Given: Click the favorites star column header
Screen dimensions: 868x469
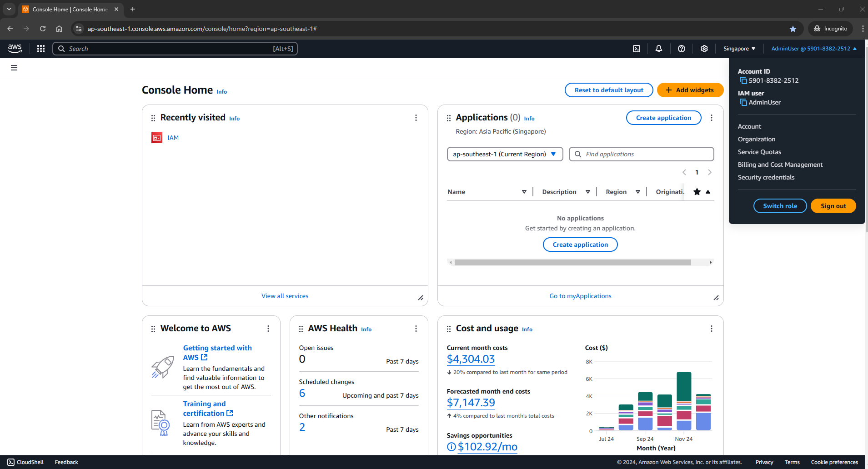Looking at the screenshot, I should coord(697,192).
